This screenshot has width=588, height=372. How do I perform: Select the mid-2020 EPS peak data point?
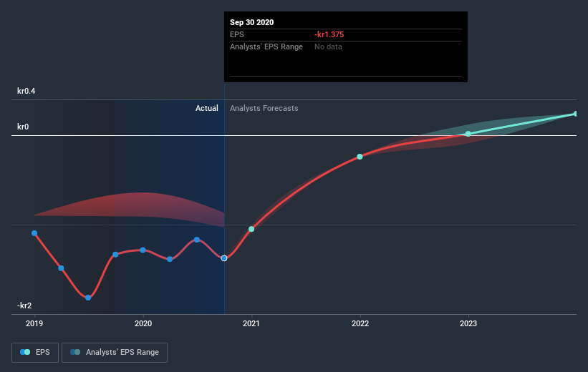(x=196, y=240)
